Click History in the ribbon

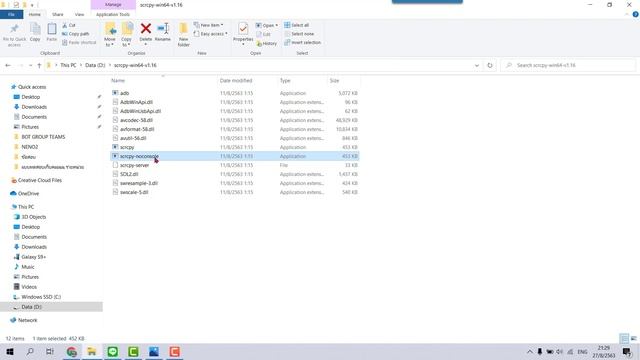coord(267,43)
